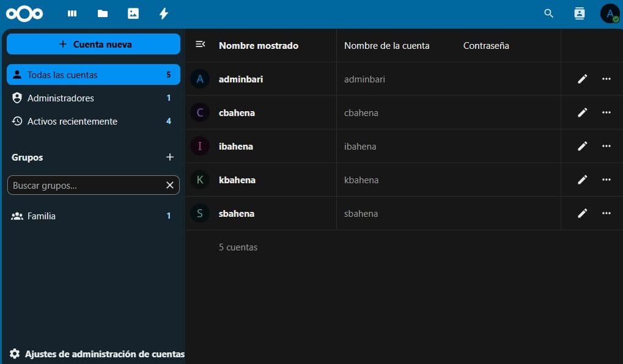Open more actions for sbahena
623x364 pixels.
tap(606, 214)
